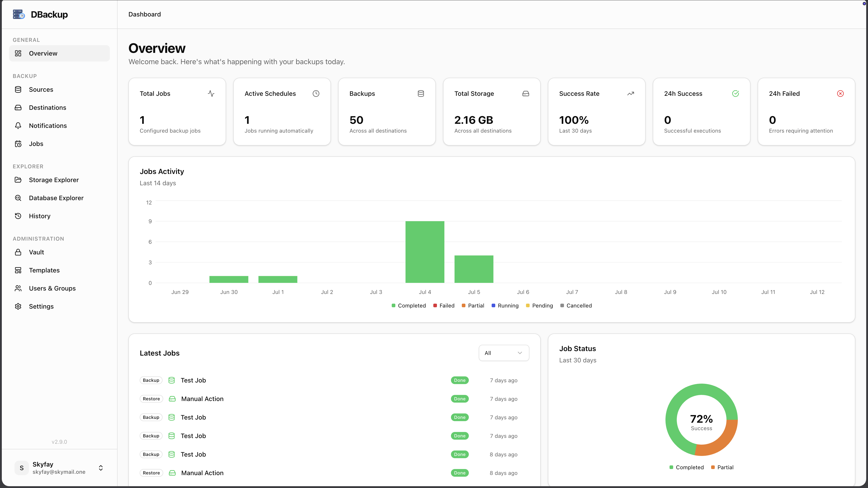The image size is (868, 488).
Task: Click the History clock icon
Action: tap(18, 216)
